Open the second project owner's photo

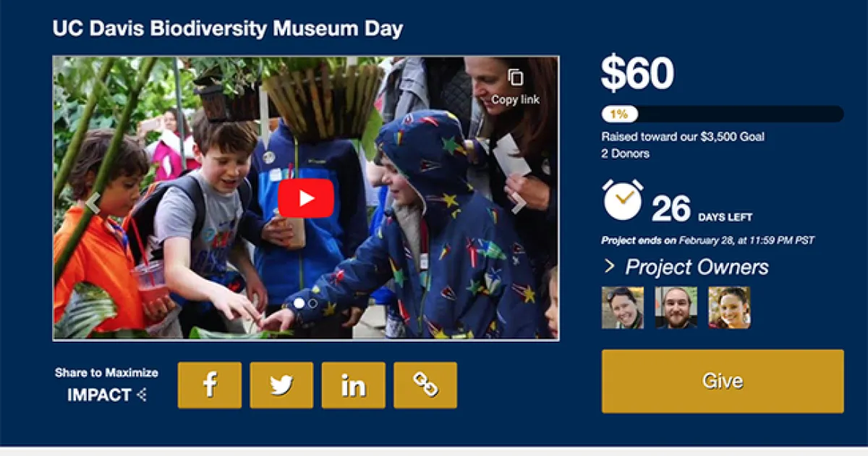676,308
